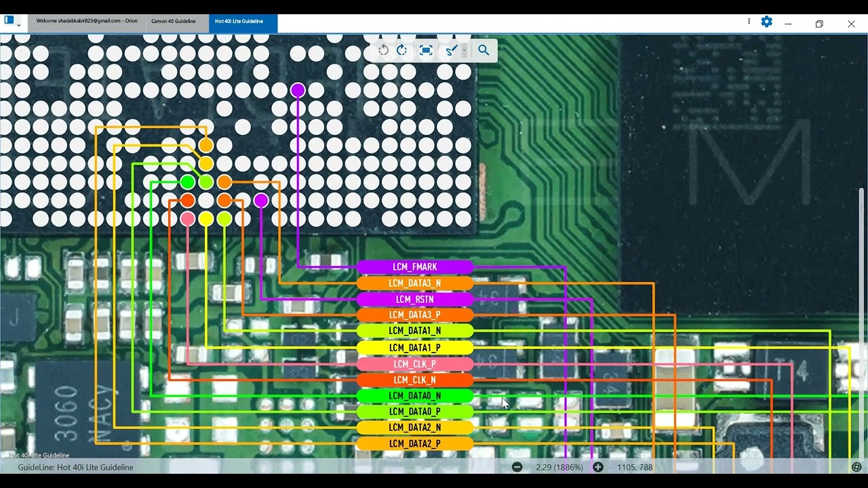Select the LCM_RSTN signal label
This screenshot has height=488, width=868.
[x=415, y=299]
